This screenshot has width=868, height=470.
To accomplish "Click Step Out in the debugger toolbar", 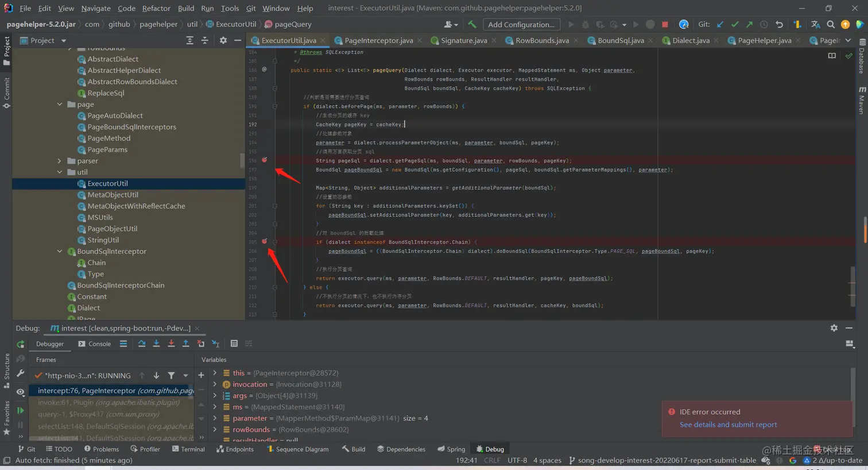I will click(185, 344).
